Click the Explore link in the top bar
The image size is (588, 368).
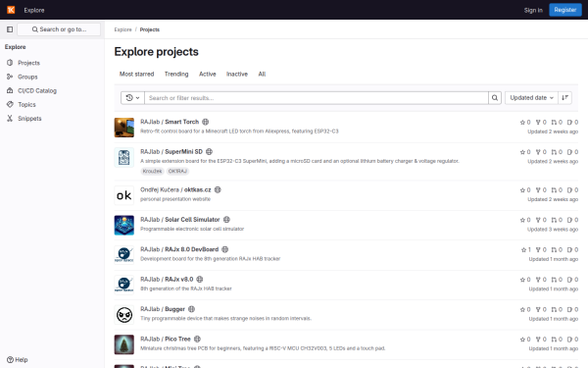[x=34, y=10]
